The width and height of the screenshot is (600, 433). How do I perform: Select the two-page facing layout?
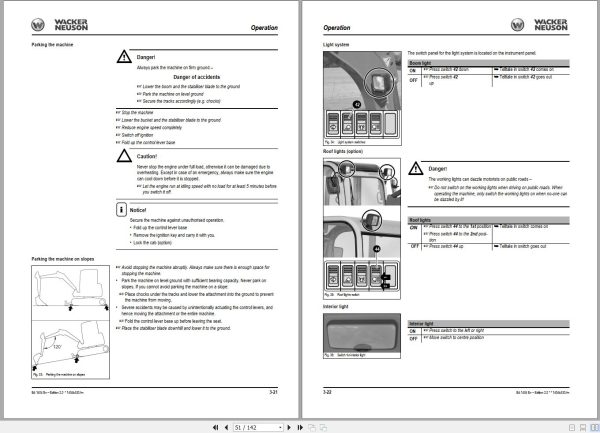594,428
